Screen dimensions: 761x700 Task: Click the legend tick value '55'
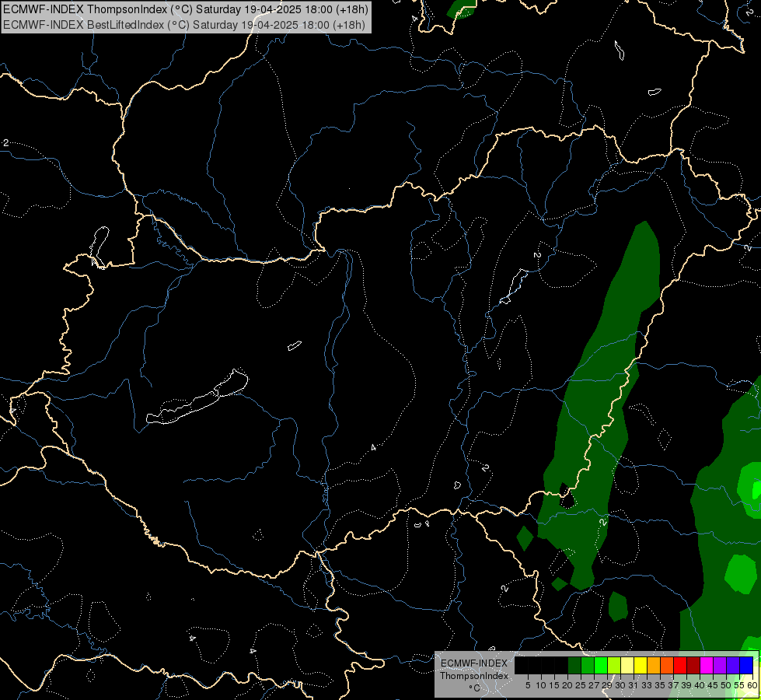coord(740,685)
